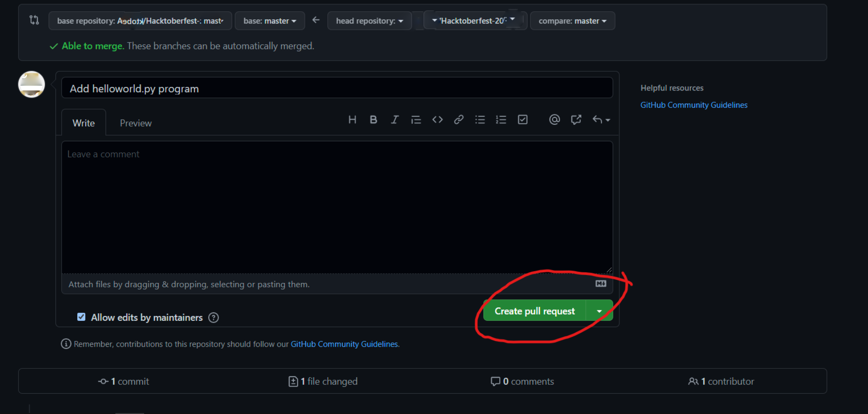This screenshot has width=868, height=414.
Task: Expand Create pull request options arrow
Action: tap(599, 311)
